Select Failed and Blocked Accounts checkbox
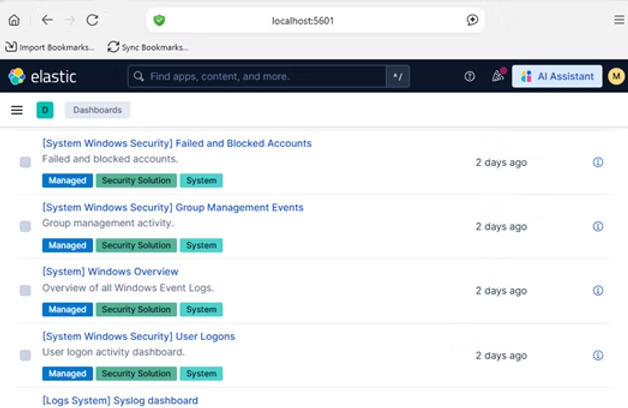The height and width of the screenshot is (408, 628). (x=25, y=162)
